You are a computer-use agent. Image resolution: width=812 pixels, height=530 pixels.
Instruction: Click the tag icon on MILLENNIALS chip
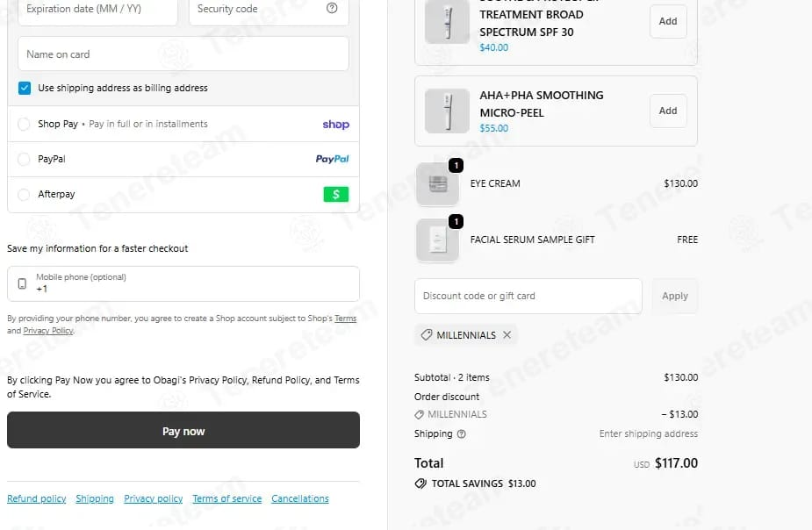(x=427, y=335)
